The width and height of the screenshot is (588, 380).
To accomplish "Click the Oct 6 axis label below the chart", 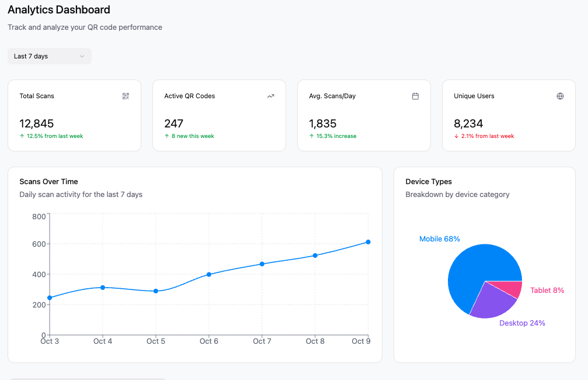I will point(208,341).
